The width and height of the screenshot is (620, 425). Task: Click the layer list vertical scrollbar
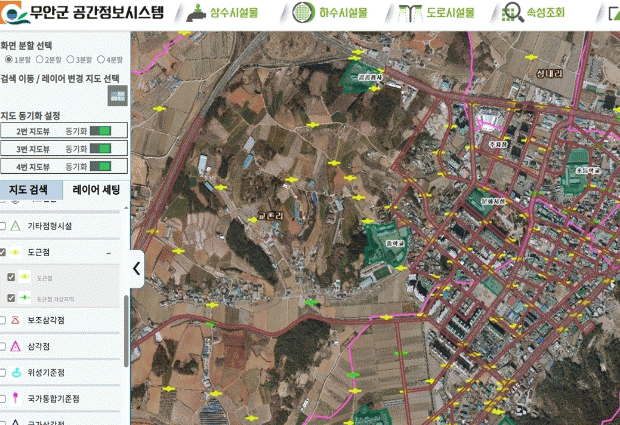[126, 330]
